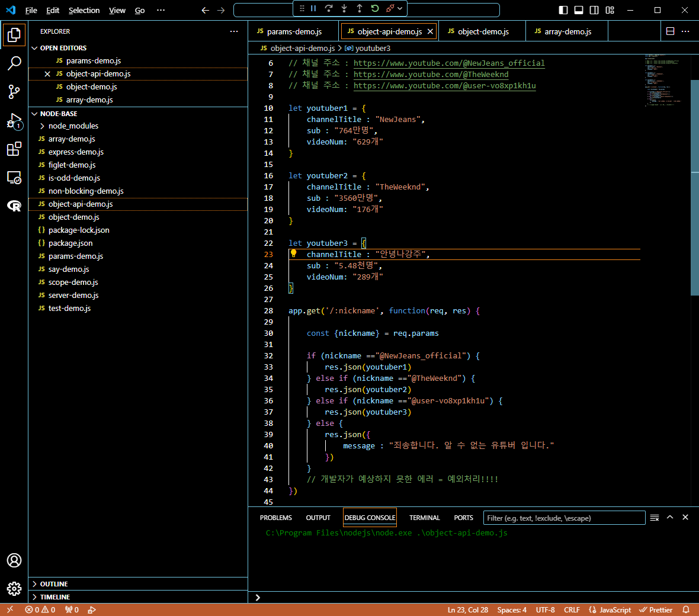Switch to the PORTS panel tab
The image size is (699, 616).
point(463,518)
